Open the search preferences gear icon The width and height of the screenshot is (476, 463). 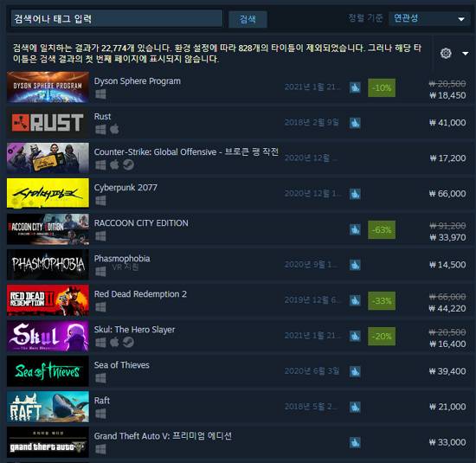pos(446,54)
